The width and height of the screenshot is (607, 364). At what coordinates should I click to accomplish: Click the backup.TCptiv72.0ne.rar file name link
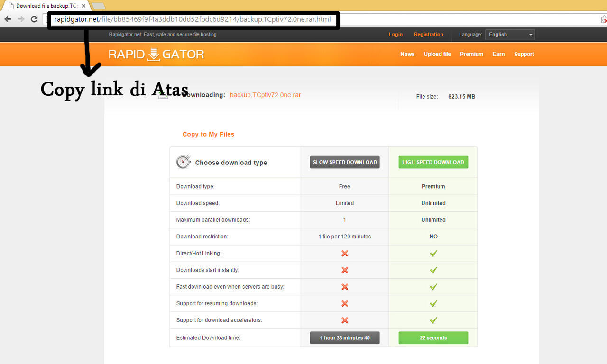[265, 95]
